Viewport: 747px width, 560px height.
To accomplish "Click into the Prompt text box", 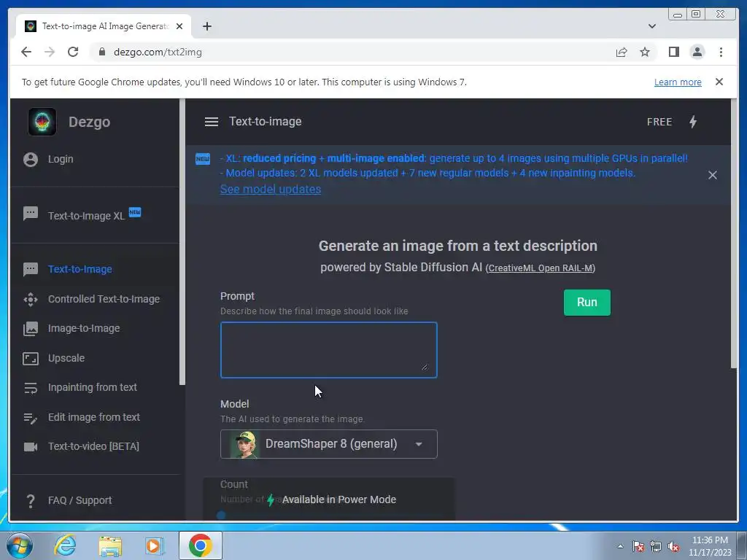I will (329, 350).
